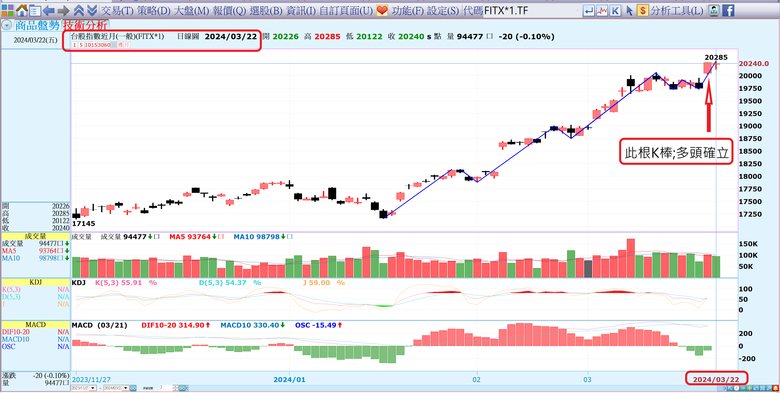
Task: Click the double down chevron icon
Action: click(x=92, y=10)
